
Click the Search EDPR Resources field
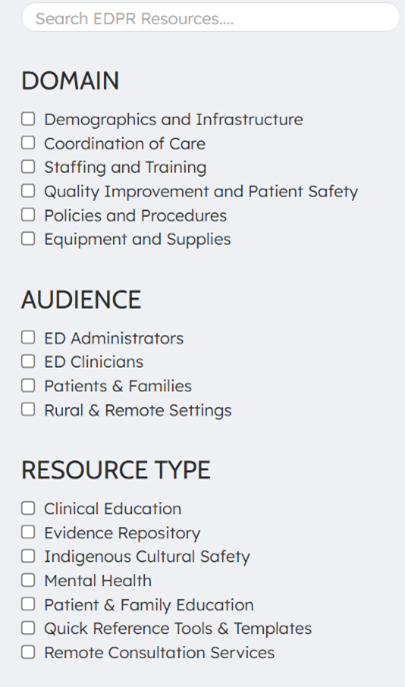pos(211,18)
